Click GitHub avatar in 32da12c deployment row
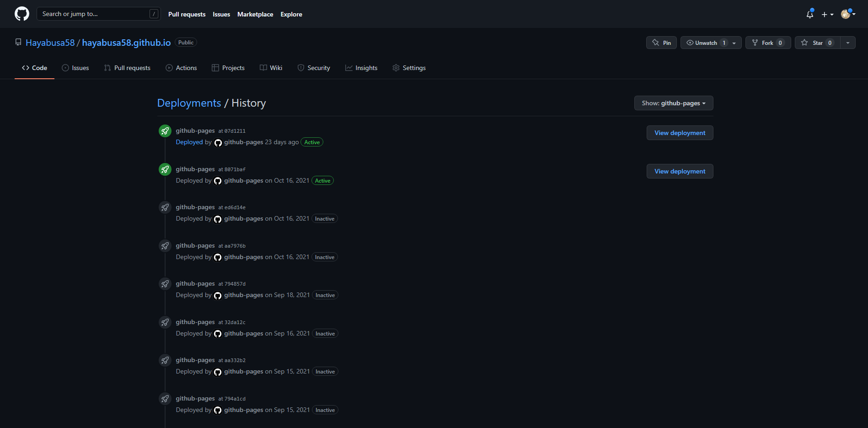The height and width of the screenshot is (428, 868). tap(218, 334)
